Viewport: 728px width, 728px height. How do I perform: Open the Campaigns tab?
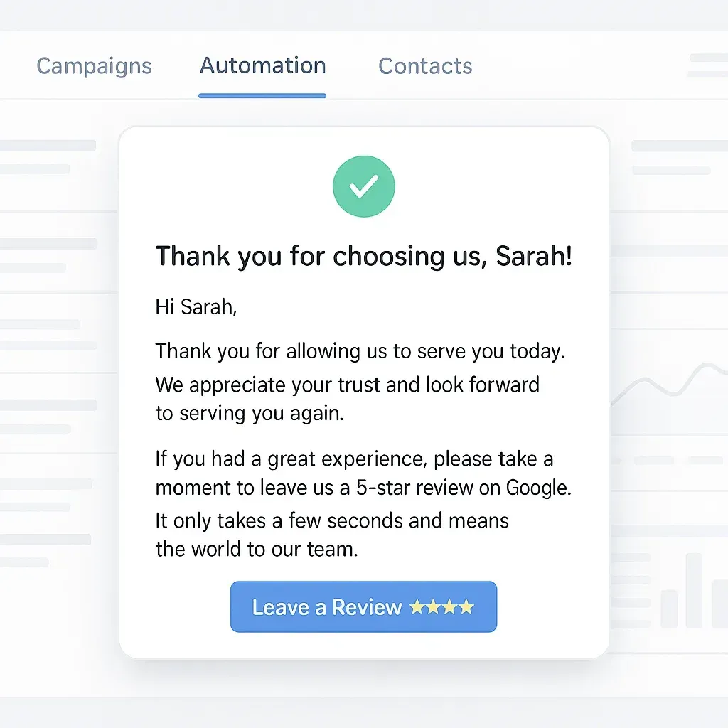tap(94, 66)
